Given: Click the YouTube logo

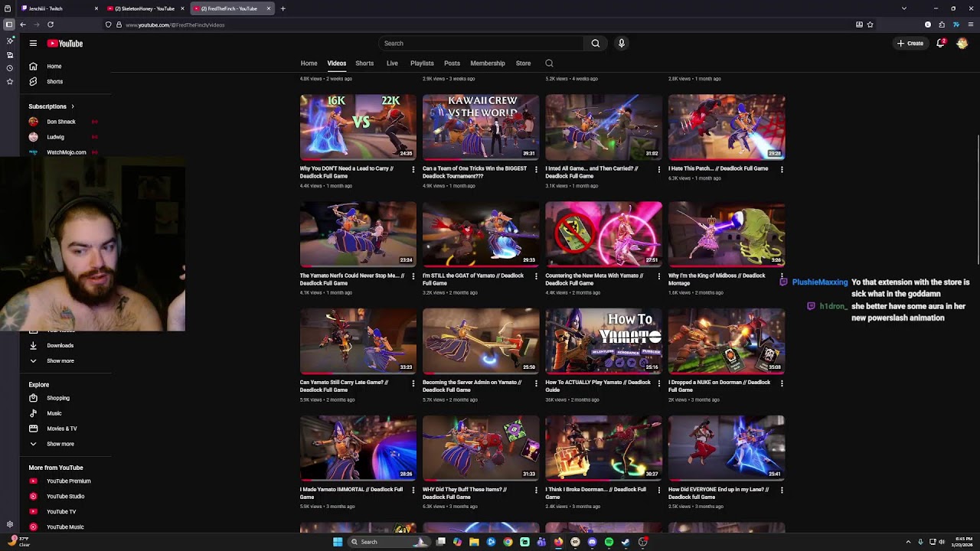Looking at the screenshot, I should (65, 44).
